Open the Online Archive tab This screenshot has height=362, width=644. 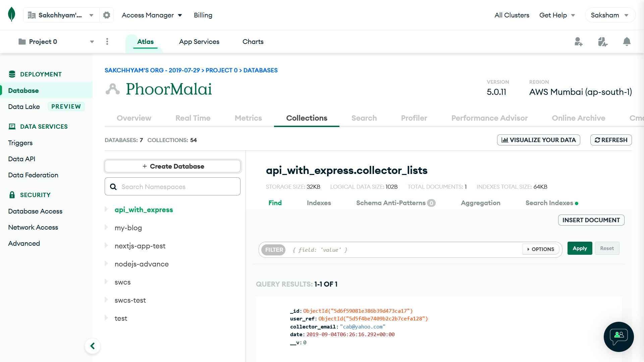click(x=578, y=118)
